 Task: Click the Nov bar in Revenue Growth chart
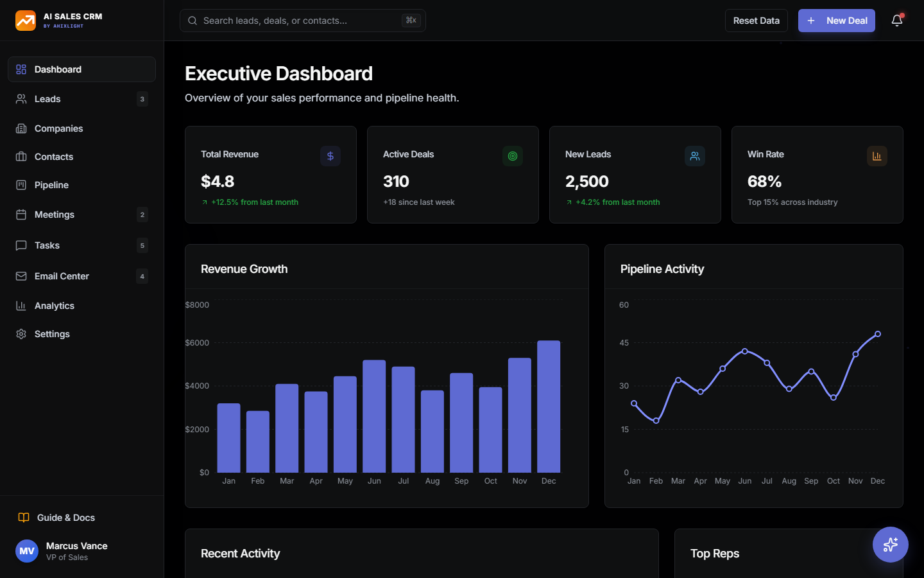520,415
